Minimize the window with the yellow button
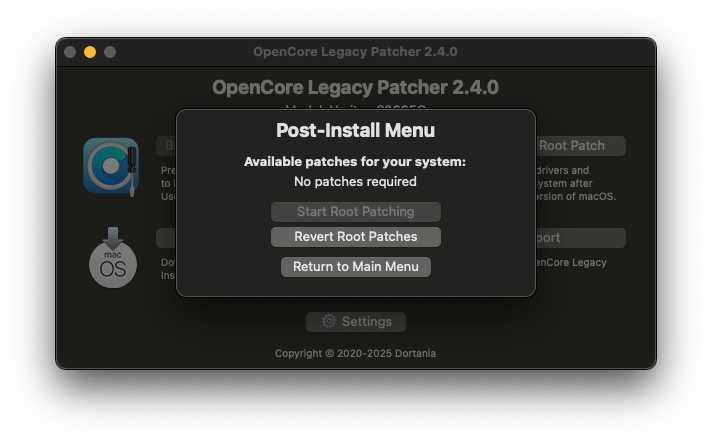This screenshot has height=443, width=712. coord(90,52)
